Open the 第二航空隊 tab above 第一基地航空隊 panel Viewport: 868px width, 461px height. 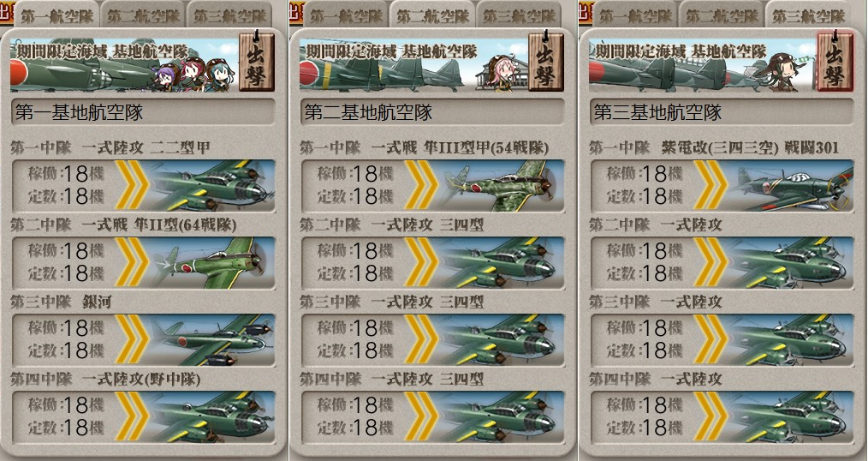(143, 15)
